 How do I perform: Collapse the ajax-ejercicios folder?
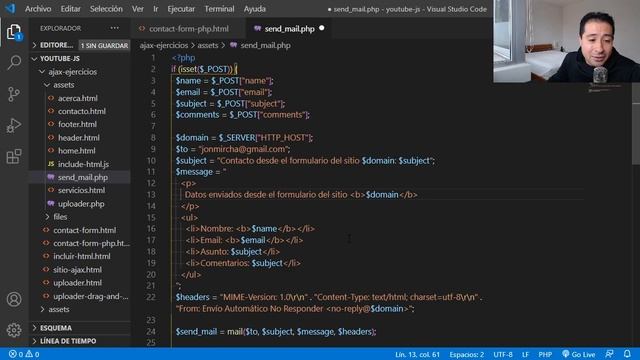(72, 72)
